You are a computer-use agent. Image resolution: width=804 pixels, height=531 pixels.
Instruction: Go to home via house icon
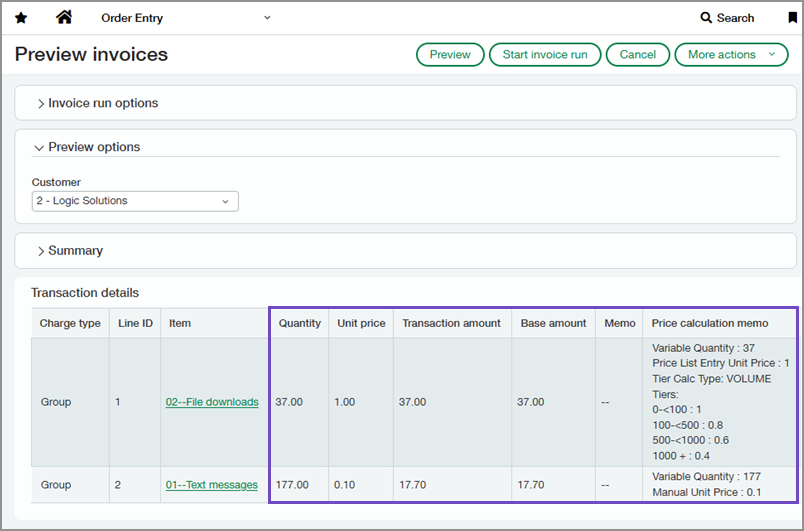64,17
